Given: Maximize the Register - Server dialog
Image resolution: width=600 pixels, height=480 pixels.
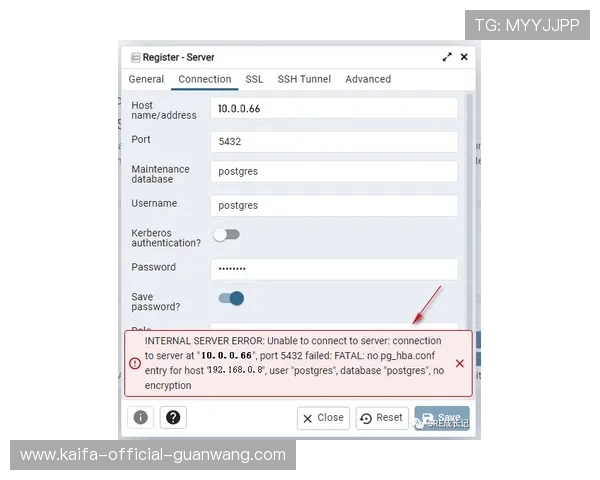Looking at the screenshot, I should 447,57.
